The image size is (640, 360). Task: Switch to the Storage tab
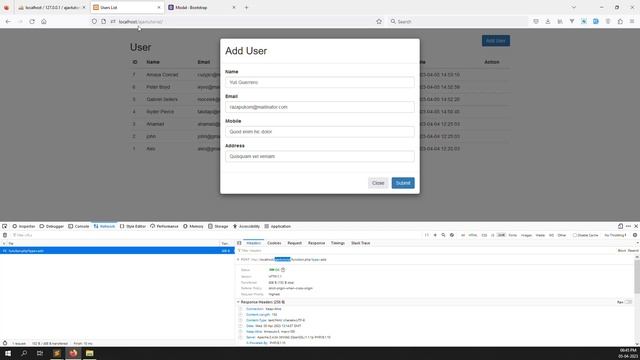(218, 226)
